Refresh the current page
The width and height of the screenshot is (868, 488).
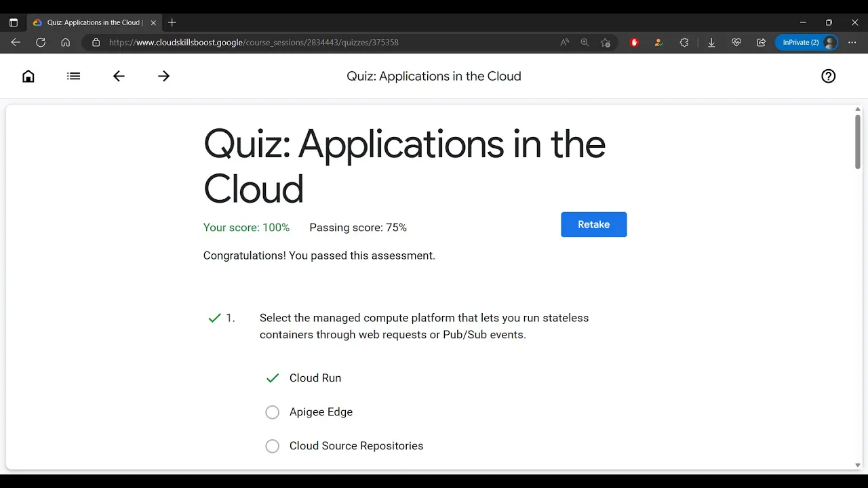pos(41,42)
